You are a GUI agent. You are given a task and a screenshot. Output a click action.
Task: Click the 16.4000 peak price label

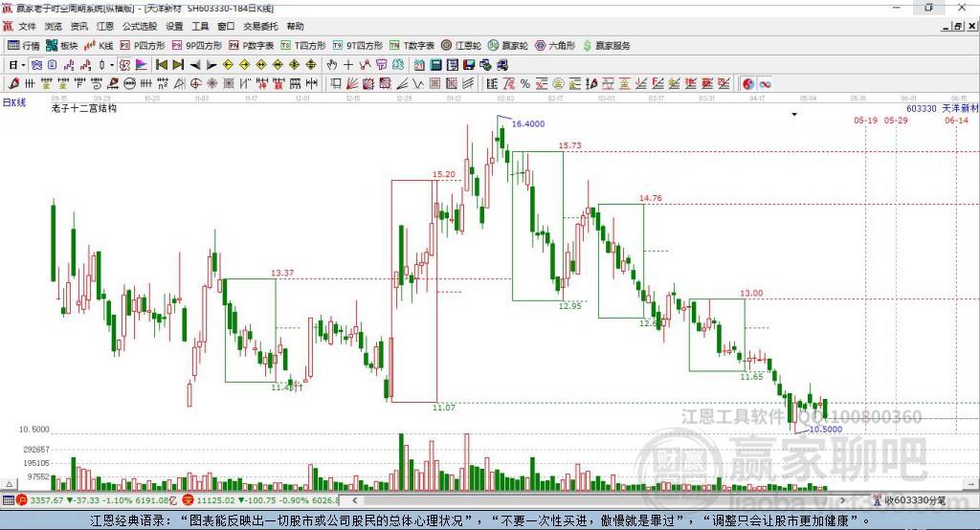528,123
